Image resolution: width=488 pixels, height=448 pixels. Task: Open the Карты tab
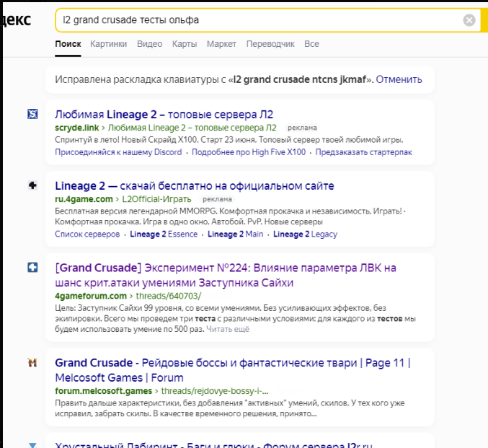point(185,44)
